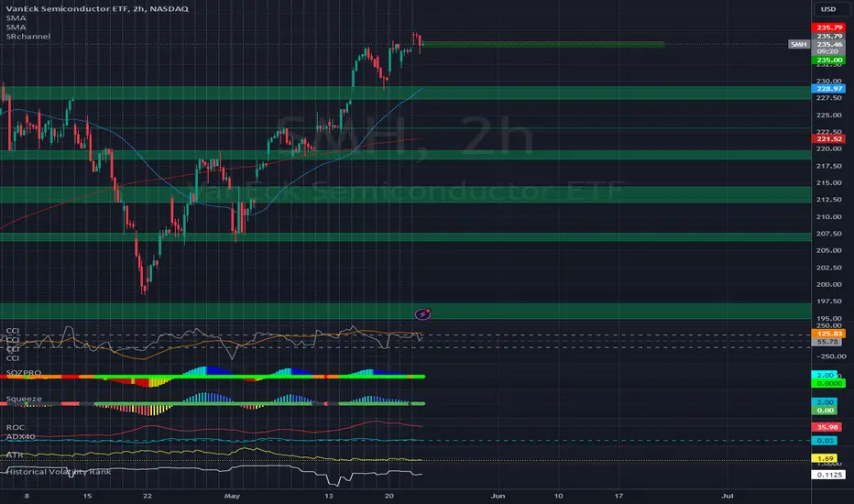854x504 pixels.
Task: Click the red 235.79 price label
Action: coord(829,27)
